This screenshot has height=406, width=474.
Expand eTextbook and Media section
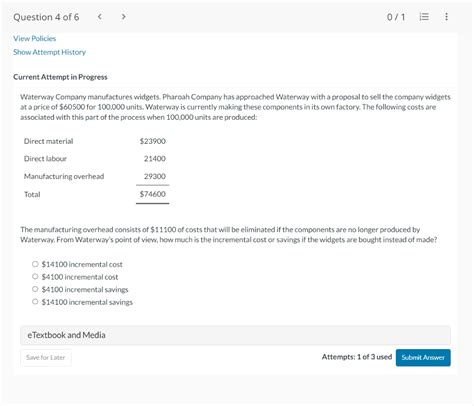click(235, 335)
